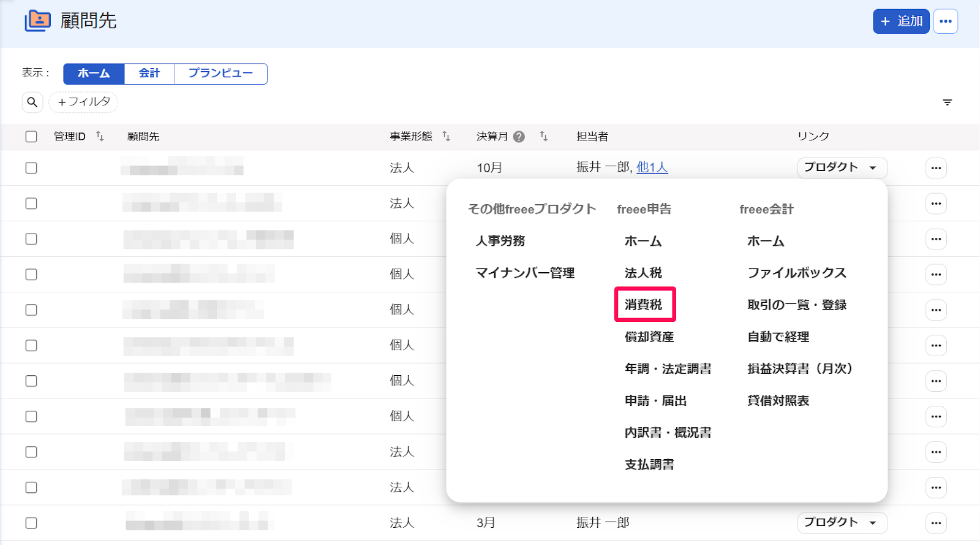The width and height of the screenshot is (980, 545).
Task: Click the 顧問先 folder icon in the header
Action: click(x=37, y=21)
